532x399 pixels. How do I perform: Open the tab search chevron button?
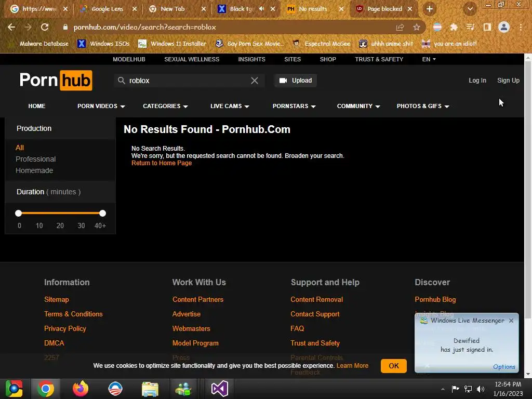(x=470, y=9)
